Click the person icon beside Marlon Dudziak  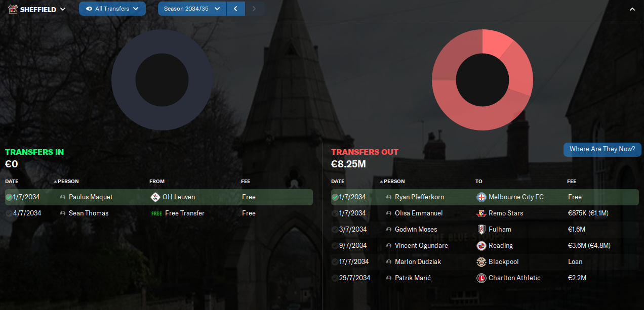click(x=389, y=262)
